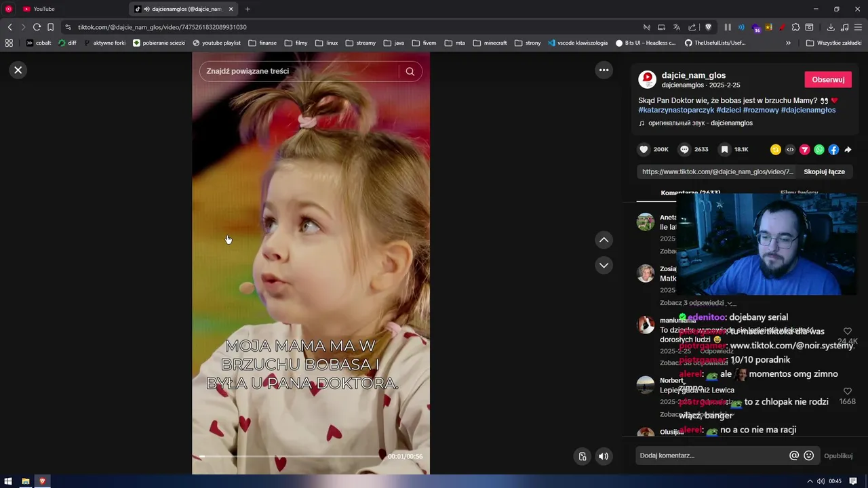This screenshot has height=488, width=868.
Task: Send to friends with pink paper-plane icon
Action: [805, 150]
